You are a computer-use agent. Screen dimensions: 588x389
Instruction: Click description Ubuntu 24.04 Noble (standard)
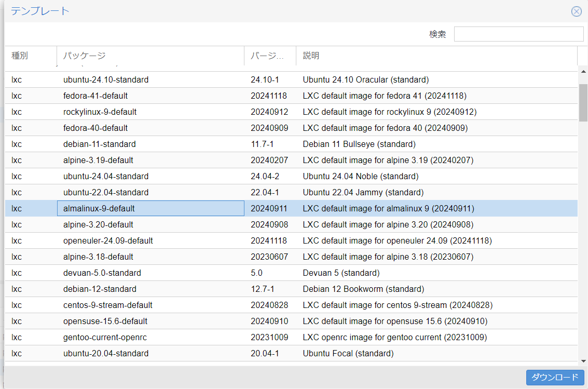coord(361,176)
